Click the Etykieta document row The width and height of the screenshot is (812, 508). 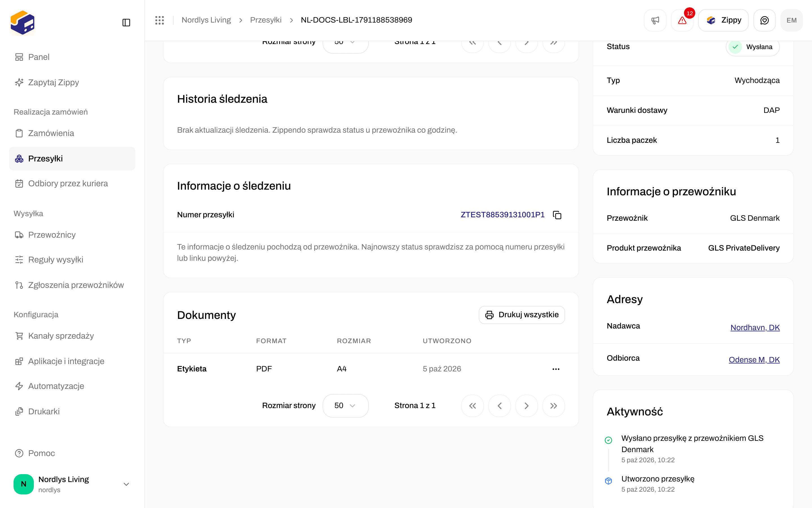click(x=371, y=369)
